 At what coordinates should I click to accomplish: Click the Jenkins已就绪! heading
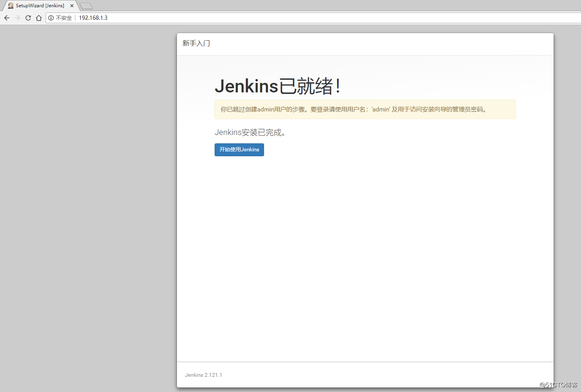point(277,86)
